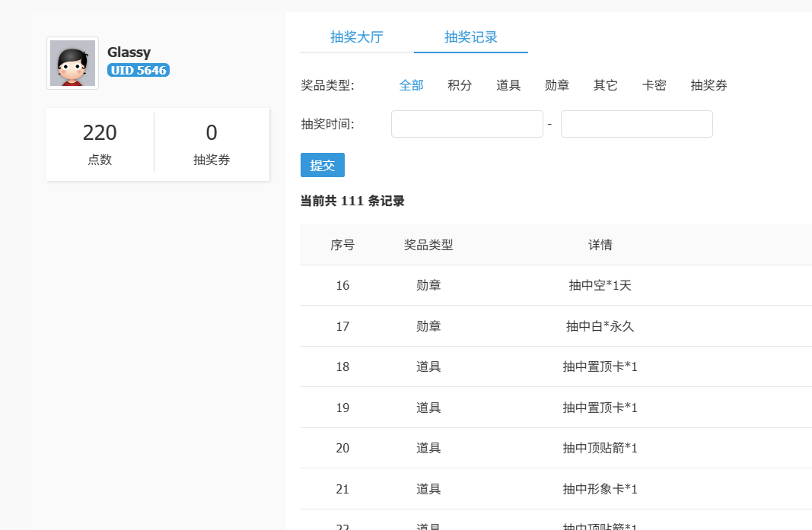Filter records by 积分 prize type
The image size is (812, 530).
pos(460,85)
